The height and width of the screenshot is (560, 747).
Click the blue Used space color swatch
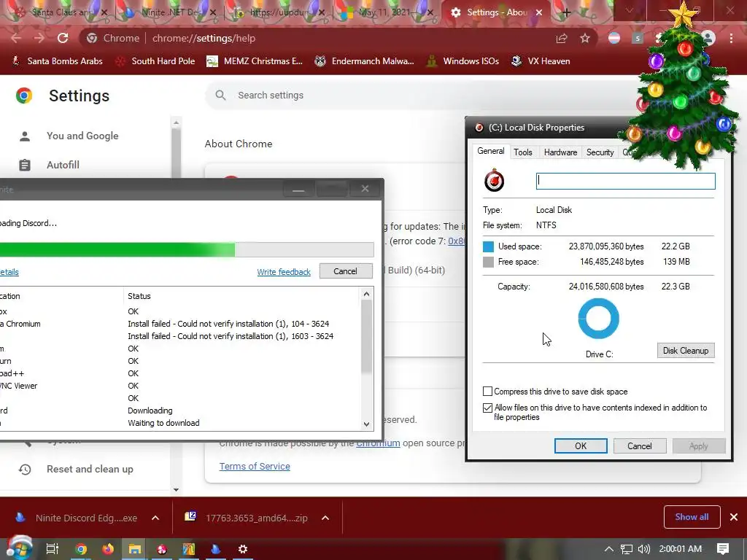coord(488,246)
